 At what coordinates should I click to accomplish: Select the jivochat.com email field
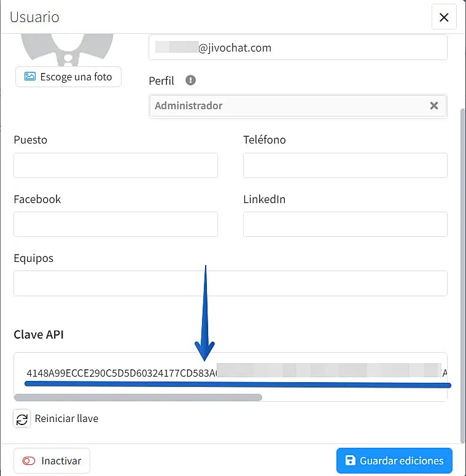point(298,48)
